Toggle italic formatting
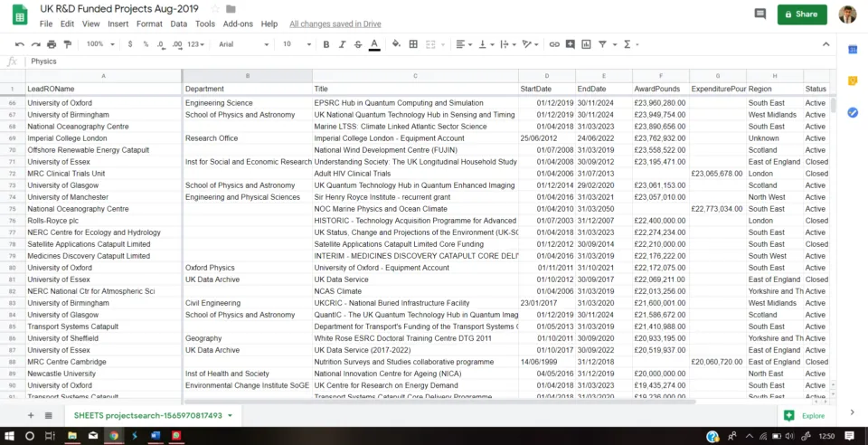Screen dimensions: 868x445 (x=342, y=44)
